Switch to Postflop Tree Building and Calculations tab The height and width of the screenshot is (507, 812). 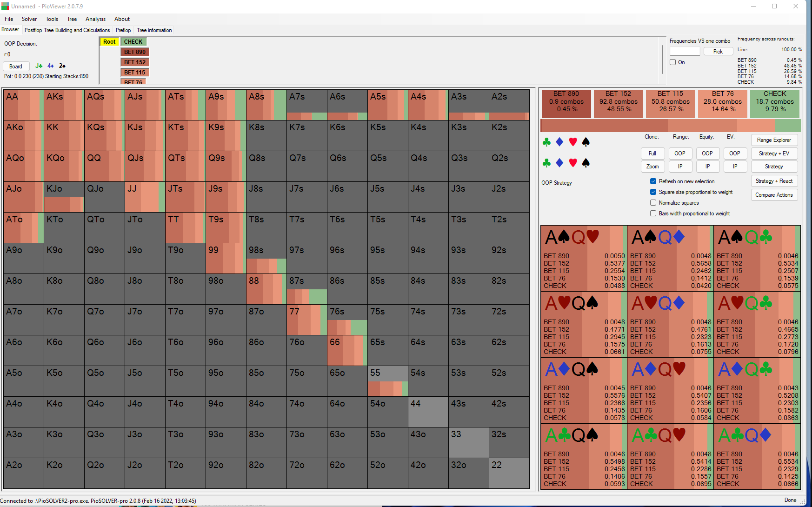point(67,30)
